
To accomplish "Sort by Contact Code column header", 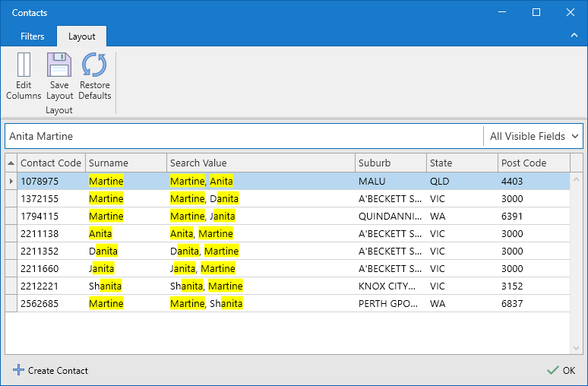I will pyautogui.click(x=51, y=163).
